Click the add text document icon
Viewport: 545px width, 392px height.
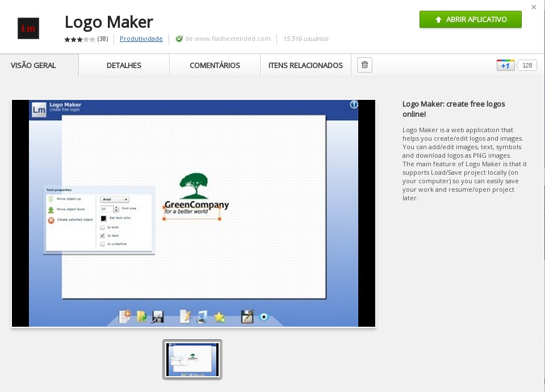pyautogui.click(x=185, y=317)
